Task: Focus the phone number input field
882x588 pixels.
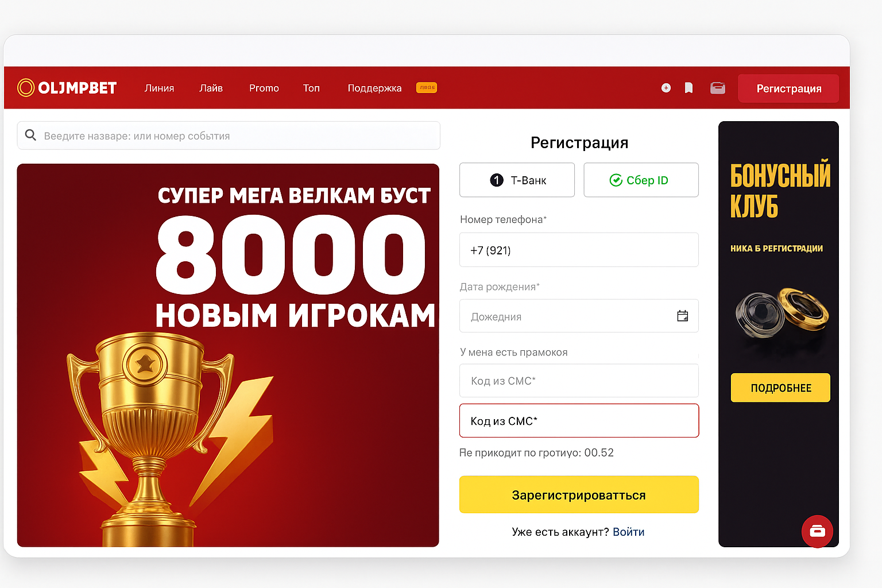Action: [x=579, y=250]
